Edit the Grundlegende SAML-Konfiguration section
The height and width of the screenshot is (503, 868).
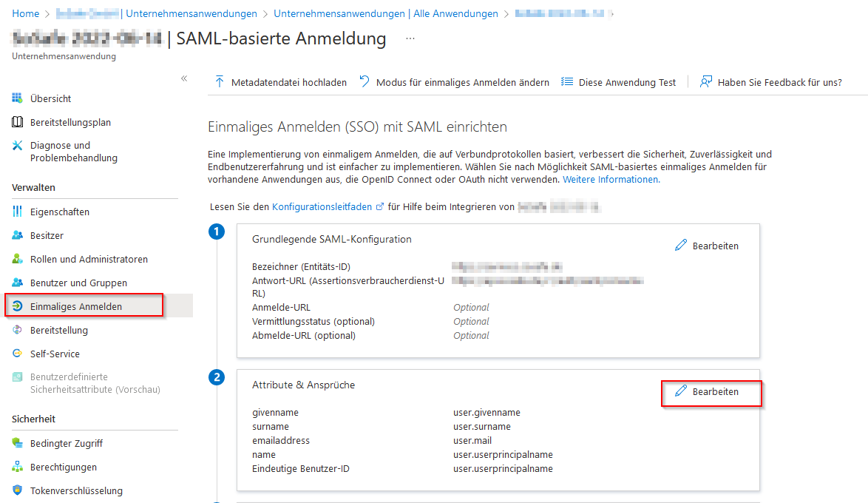coord(707,246)
